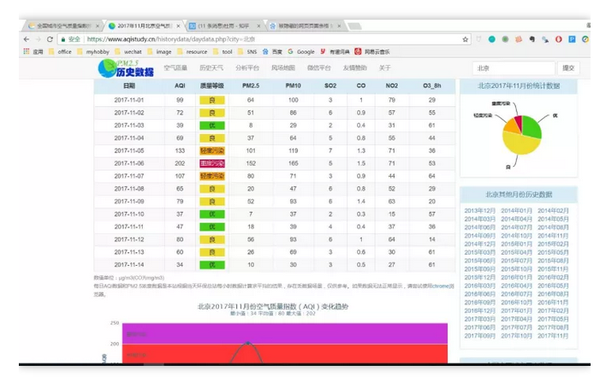This screenshot has width=600, height=377.
Task: Open the resource bookmark folder
Action: (192, 52)
